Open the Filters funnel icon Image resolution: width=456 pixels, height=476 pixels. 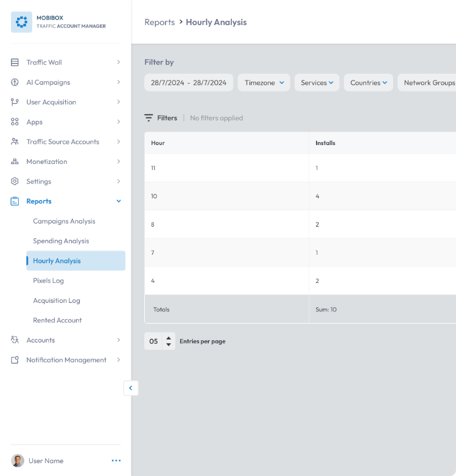pos(149,118)
